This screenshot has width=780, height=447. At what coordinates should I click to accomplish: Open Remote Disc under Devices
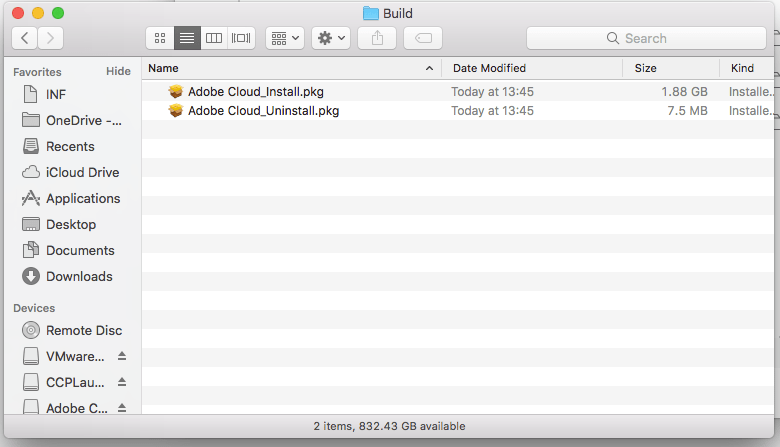(x=72, y=330)
